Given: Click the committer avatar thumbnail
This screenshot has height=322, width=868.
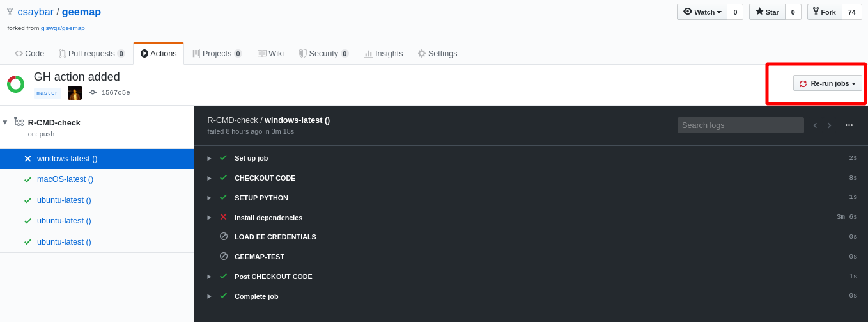Looking at the screenshot, I should pyautogui.click(x=75, y=93).
